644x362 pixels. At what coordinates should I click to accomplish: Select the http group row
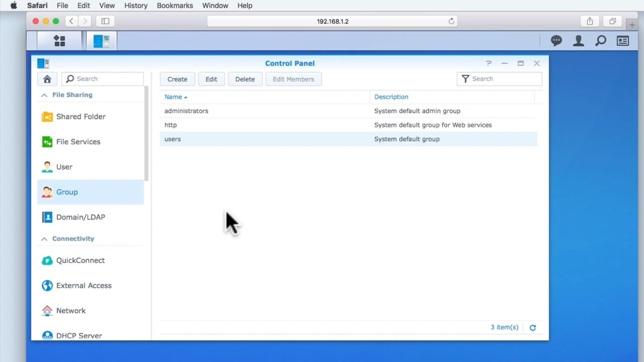click(349, 125)
